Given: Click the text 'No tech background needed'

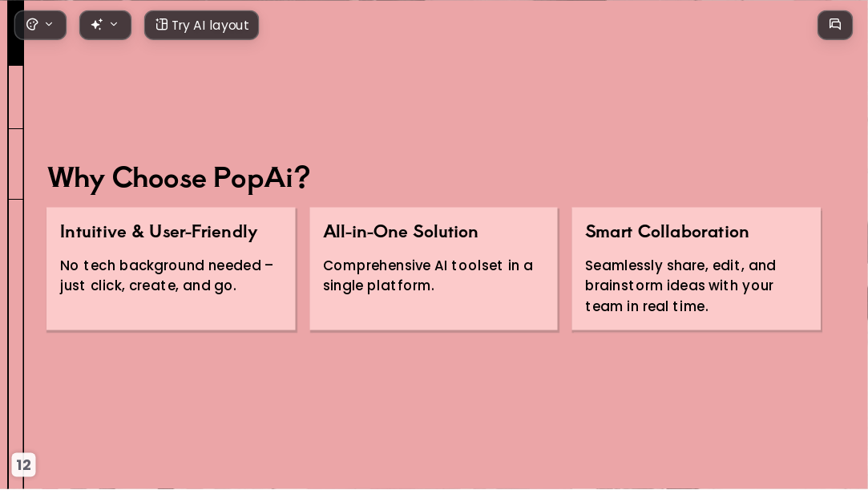Looking at the screenshot, I should click(x=160, y=265).
